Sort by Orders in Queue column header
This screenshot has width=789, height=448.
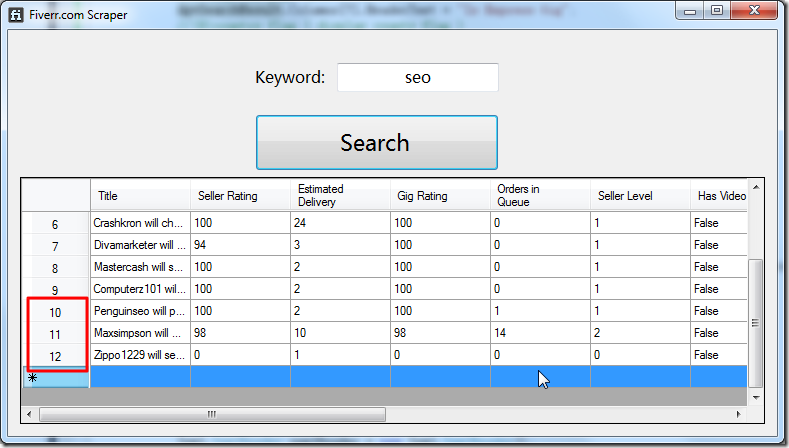point(540,195)
